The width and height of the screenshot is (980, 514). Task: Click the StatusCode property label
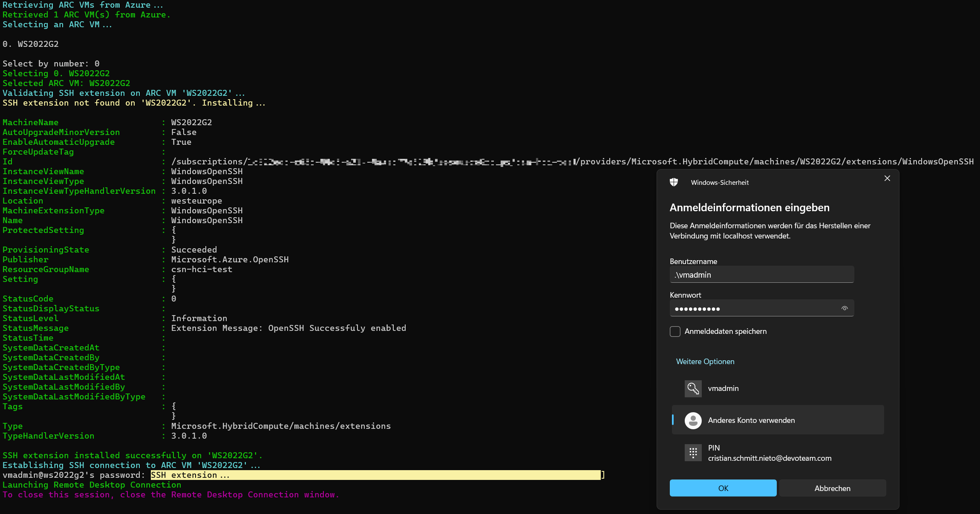(x=28, y=299)
